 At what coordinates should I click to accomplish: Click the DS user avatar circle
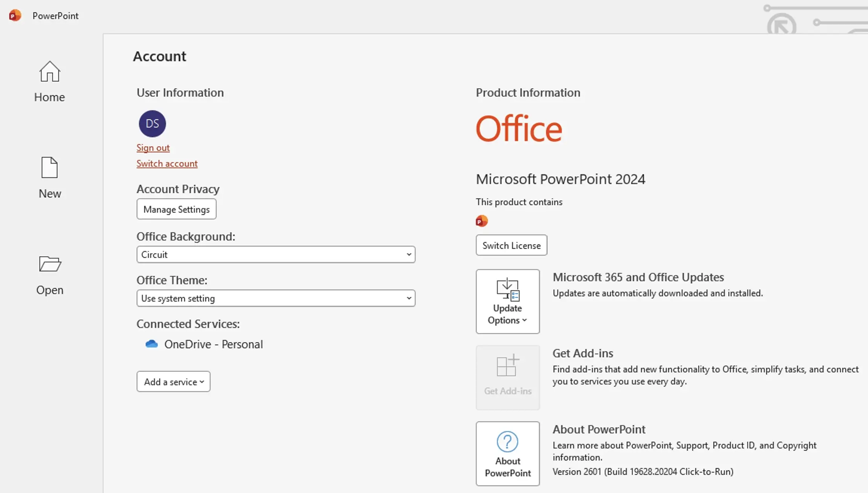(x=152, y=124)
